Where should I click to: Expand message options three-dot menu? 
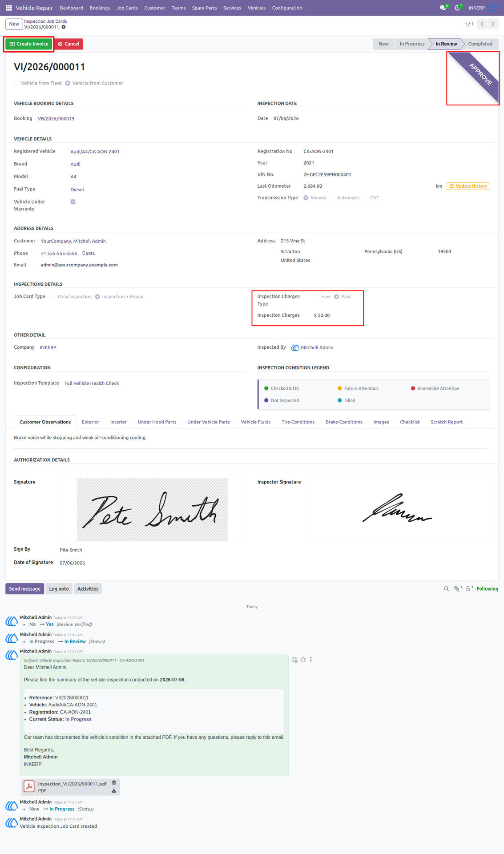(x=311, y=660)
